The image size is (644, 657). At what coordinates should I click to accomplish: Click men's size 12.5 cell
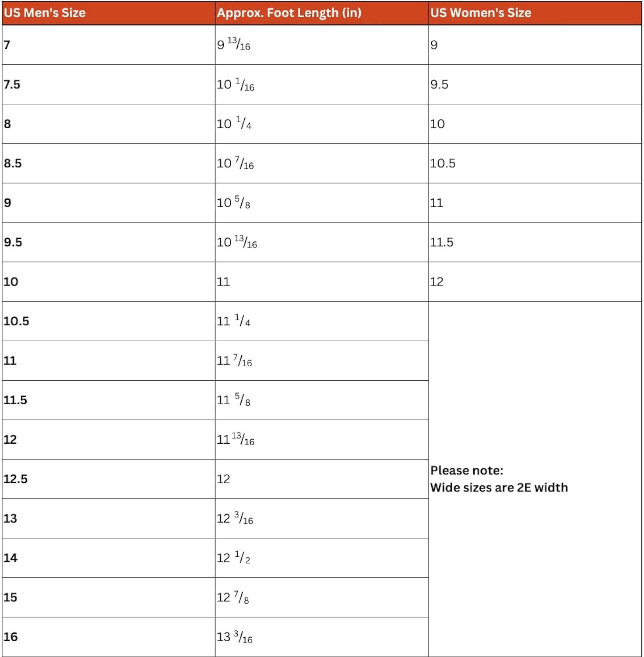pos(109,479)
